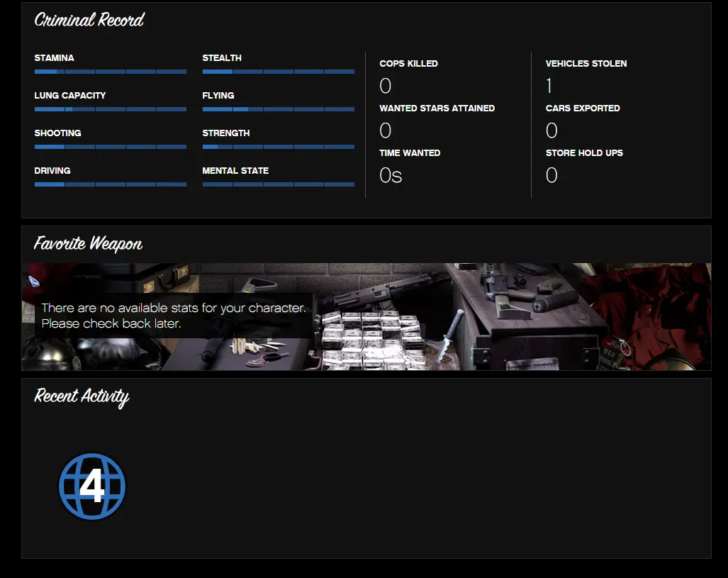This screenshot has height=578, width=728.
Task: Click the FLYING label
Action: pyautogui.click(x=218, y=96)
